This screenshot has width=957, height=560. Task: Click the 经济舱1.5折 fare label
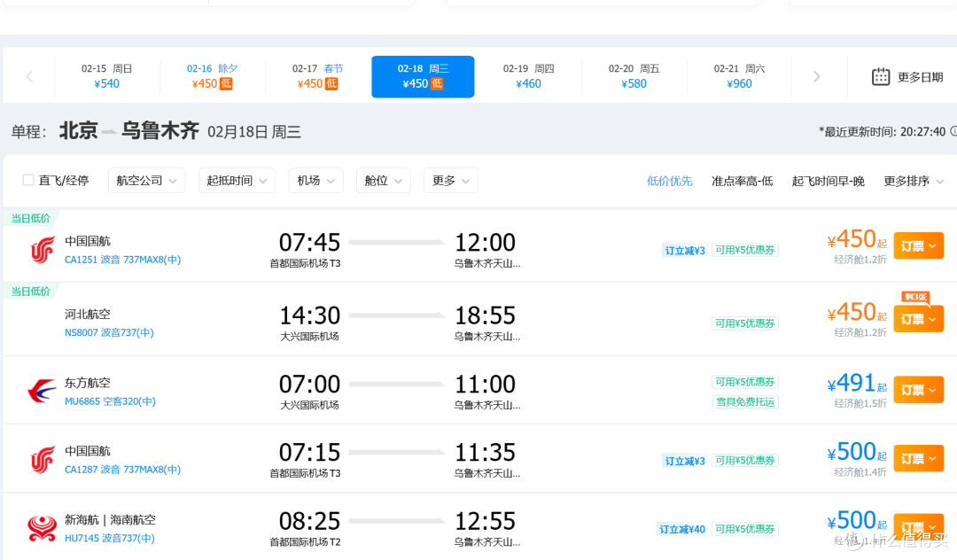tap(860, 404)
